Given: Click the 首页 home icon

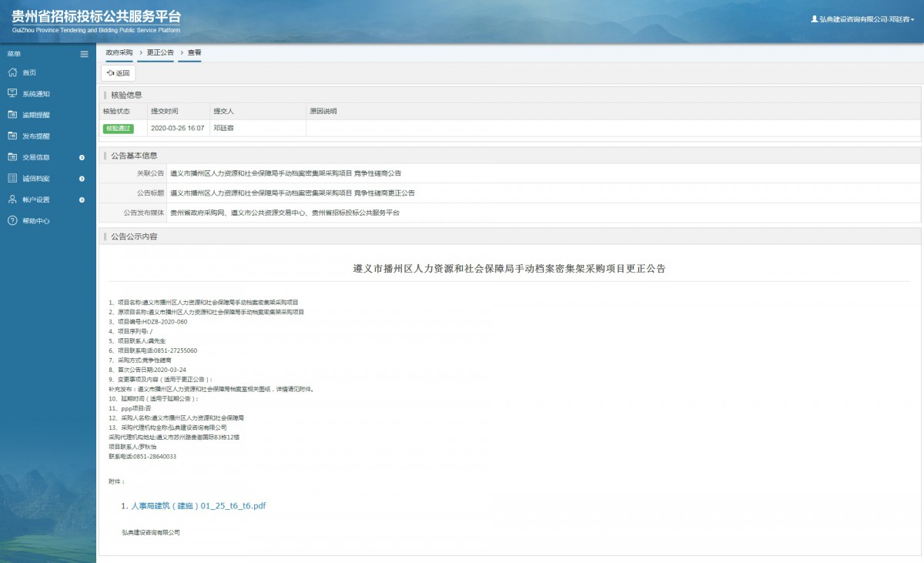Looking at the screenshot, I should point(12,72).
